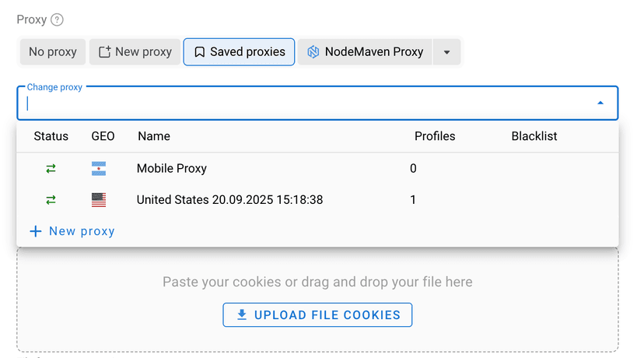Click the Blacklist column header
Image resolution: width=644 pixels, height=358 pixels.
click(534, 136)
